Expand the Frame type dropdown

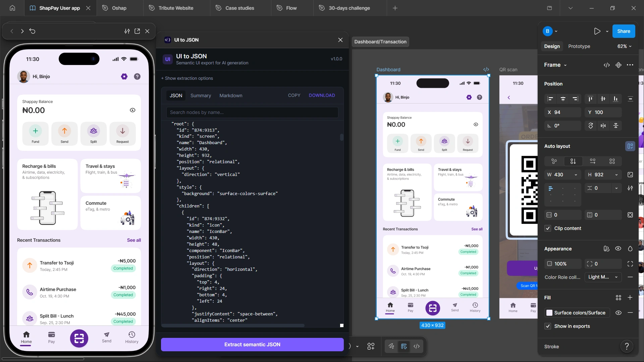coord(555,65)
